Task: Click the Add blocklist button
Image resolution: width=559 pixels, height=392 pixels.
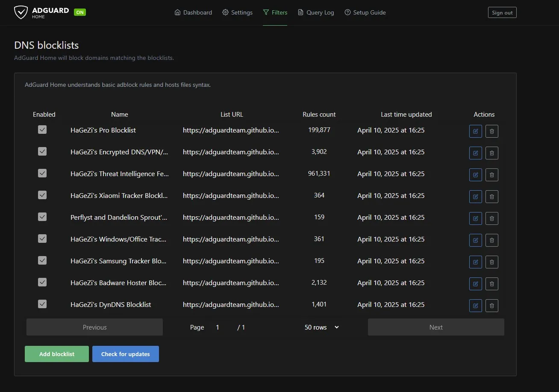Action: coord(57,354)
